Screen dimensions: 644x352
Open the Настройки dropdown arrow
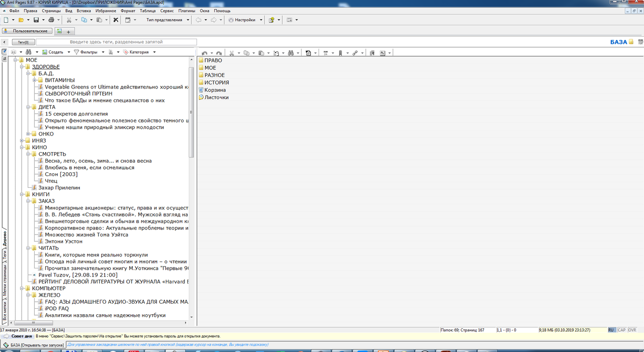(x=261, y=20)
